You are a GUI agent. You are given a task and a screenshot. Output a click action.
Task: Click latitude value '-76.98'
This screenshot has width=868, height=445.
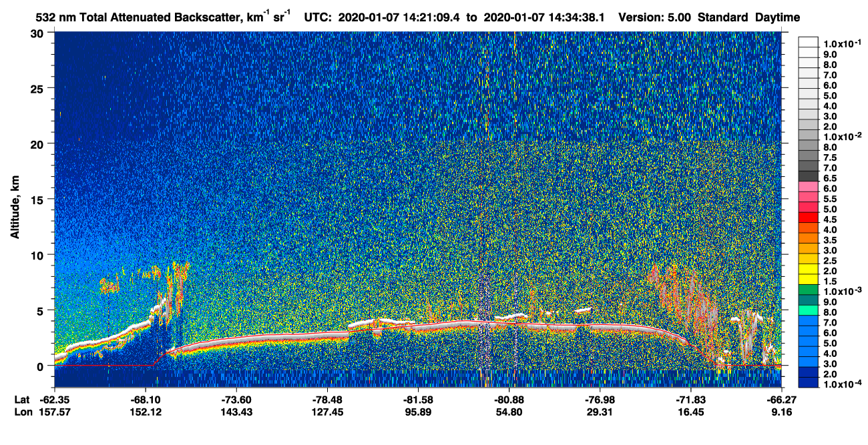(x=600, y=399)
